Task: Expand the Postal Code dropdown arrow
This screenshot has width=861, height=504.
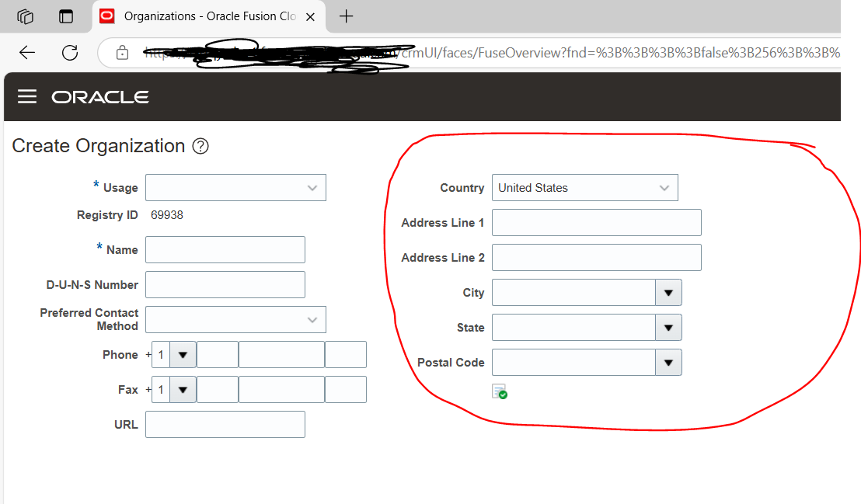Action: pos(668,363)
